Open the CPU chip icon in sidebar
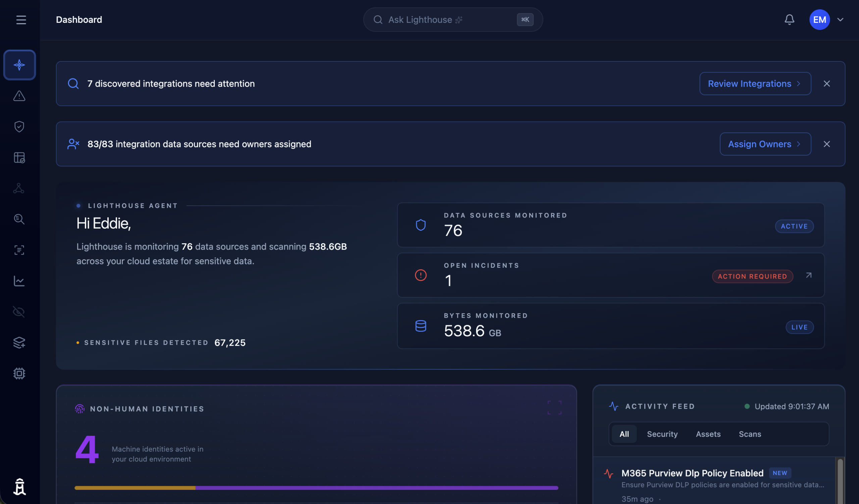This screenshot has height=504, width=859. click(19, 373)
